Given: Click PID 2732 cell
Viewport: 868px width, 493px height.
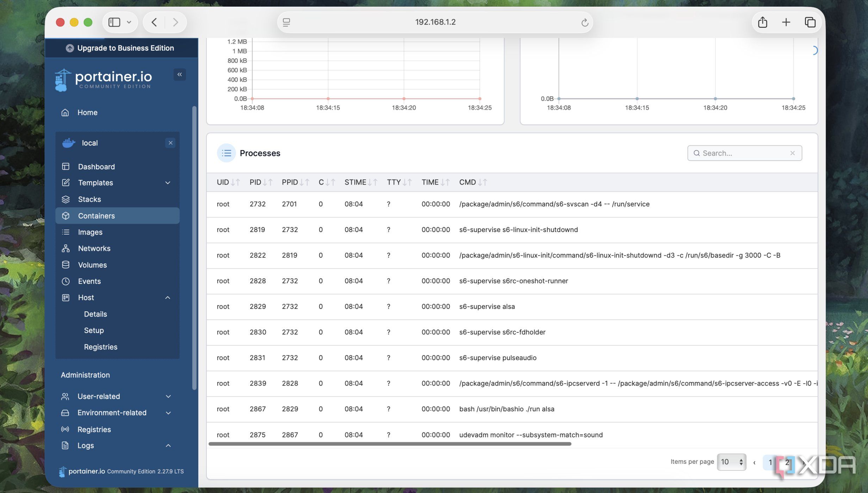Looking at the screenshot, I should (258, 204).
